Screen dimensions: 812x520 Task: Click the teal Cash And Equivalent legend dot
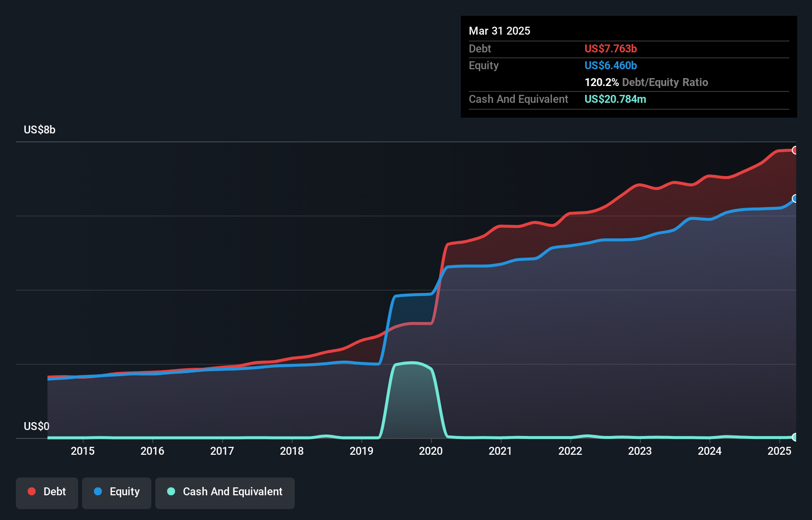point(171,491)
